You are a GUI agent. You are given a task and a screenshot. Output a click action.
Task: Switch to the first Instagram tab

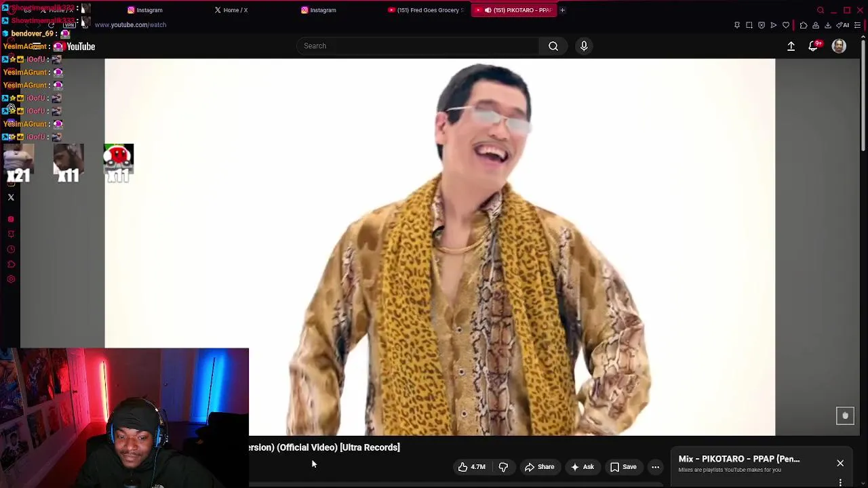click(145, 10)
